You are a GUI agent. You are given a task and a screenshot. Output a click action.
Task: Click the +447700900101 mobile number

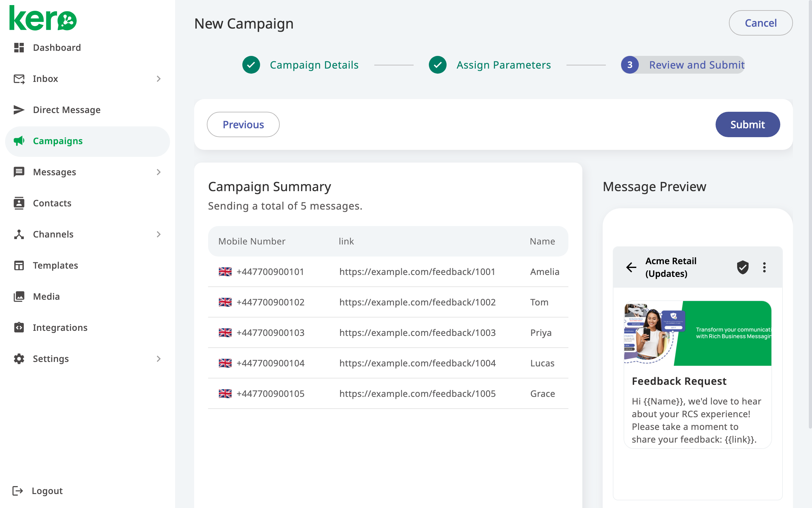tap(271, 272)
